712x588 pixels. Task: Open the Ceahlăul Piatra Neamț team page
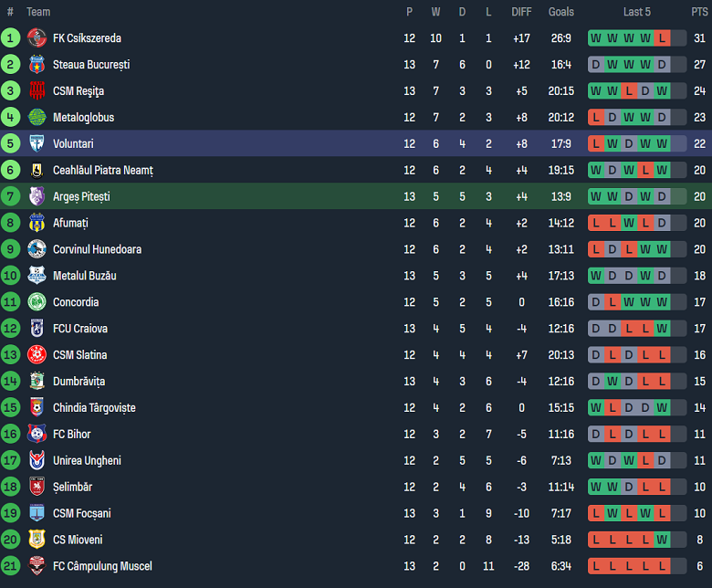pyautogui.click(x=102, y=171)
